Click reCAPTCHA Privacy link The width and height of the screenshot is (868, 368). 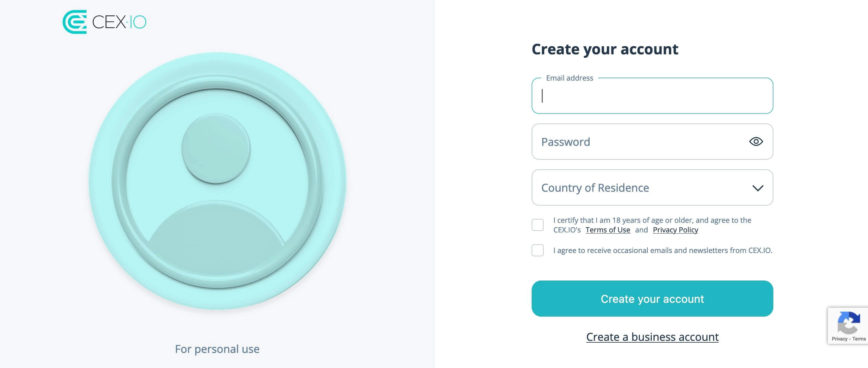tap(839, 339)
